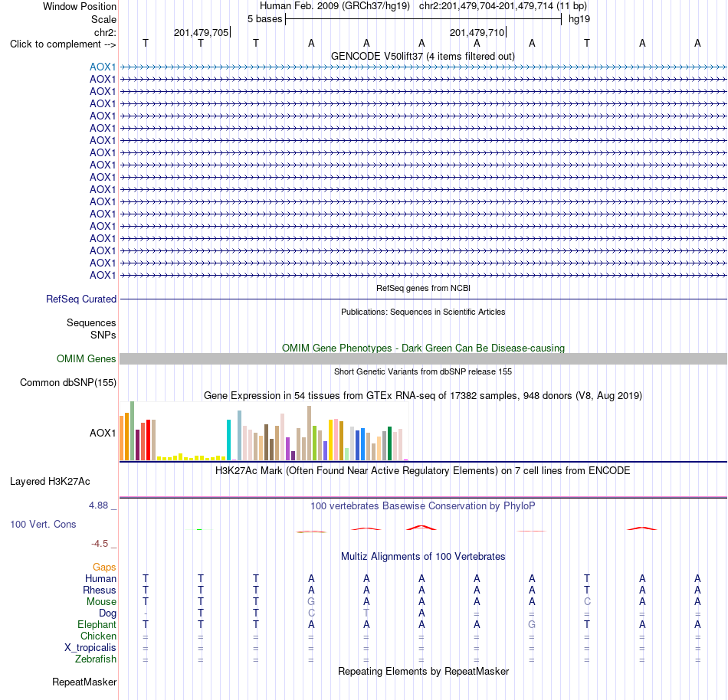The height and width of the screenshot is (700, 728).
Task: Click the 5 bases scale bar
Action: pyautogui.click(x=424, y=19)
